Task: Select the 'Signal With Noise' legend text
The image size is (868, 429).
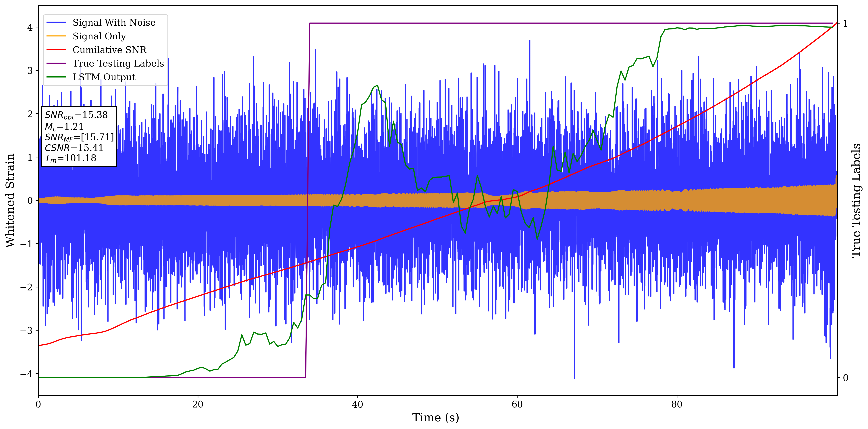Action: point(114,23)
